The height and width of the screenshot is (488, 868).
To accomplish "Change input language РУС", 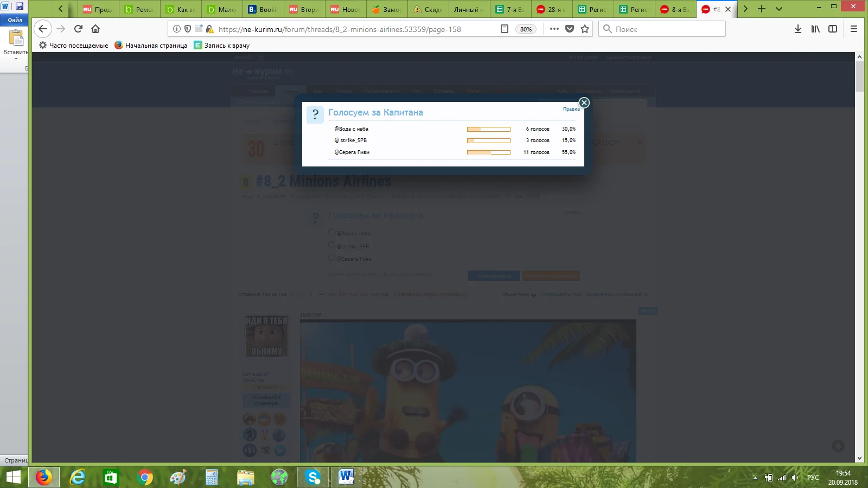I will pos(813,478).
